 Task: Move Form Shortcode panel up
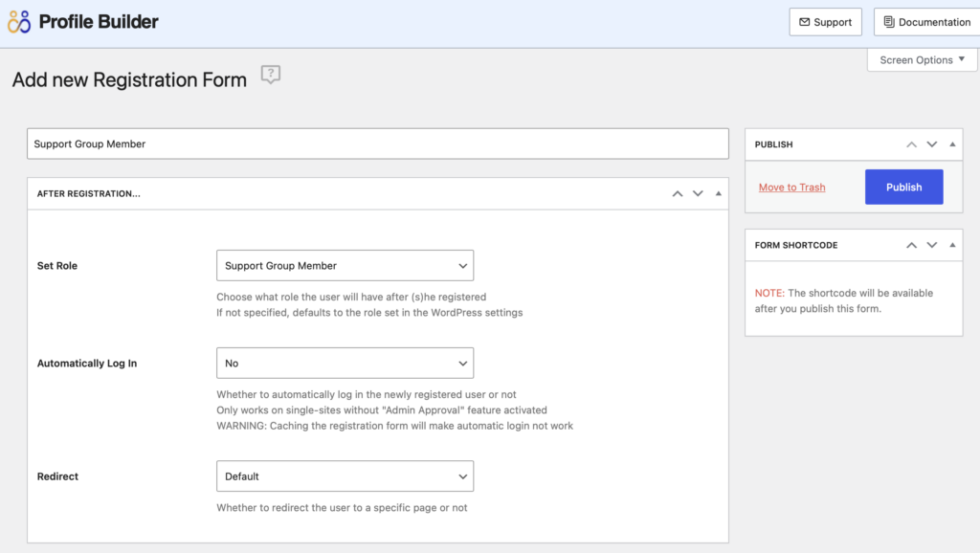[x=912, y=245]
